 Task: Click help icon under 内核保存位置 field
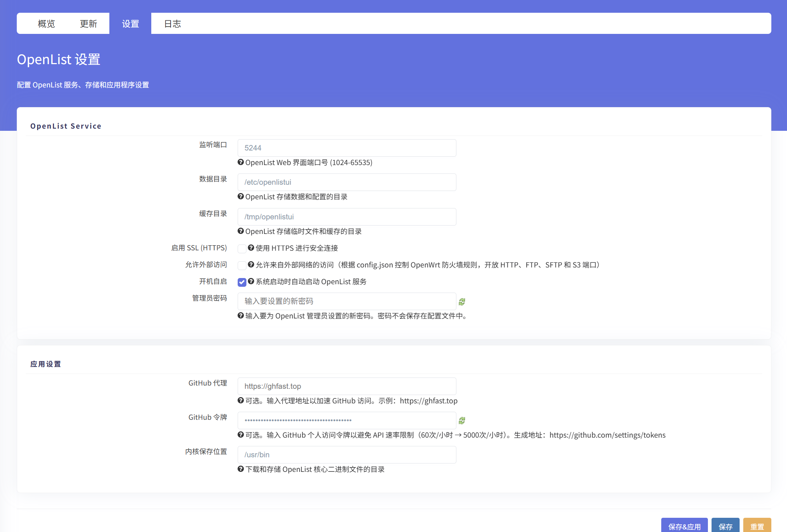241,469
